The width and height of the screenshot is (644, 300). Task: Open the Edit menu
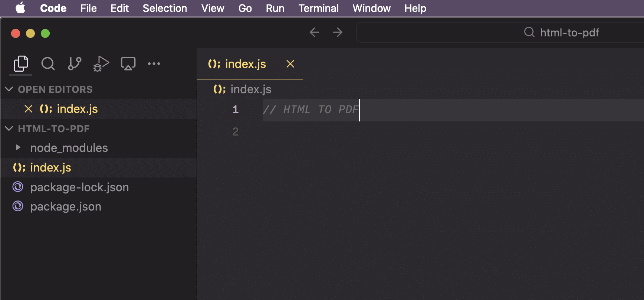(x=119, y=8)
